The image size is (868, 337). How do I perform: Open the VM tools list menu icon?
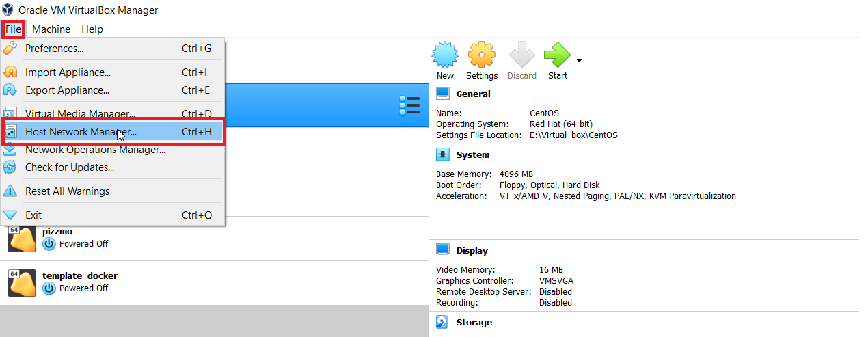coord(409,105)
